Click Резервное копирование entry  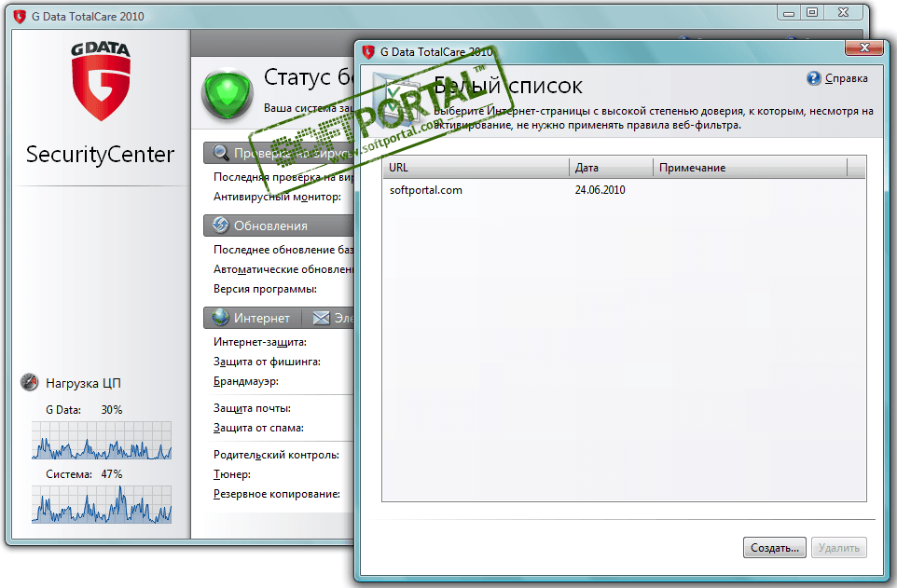point(276,494)
